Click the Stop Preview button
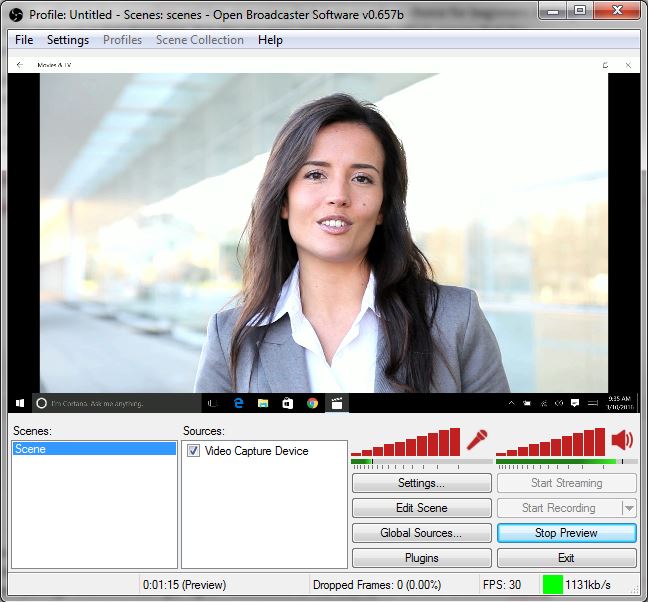The width and height of the screenshot is (648, 602). click(566, 533)
